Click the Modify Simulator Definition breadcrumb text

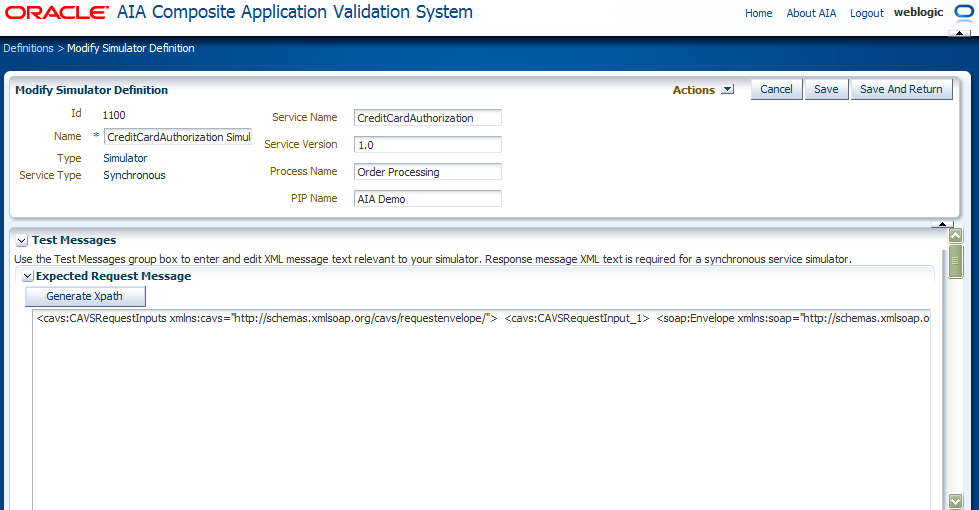pyautogui.click(x=130, y=48)
